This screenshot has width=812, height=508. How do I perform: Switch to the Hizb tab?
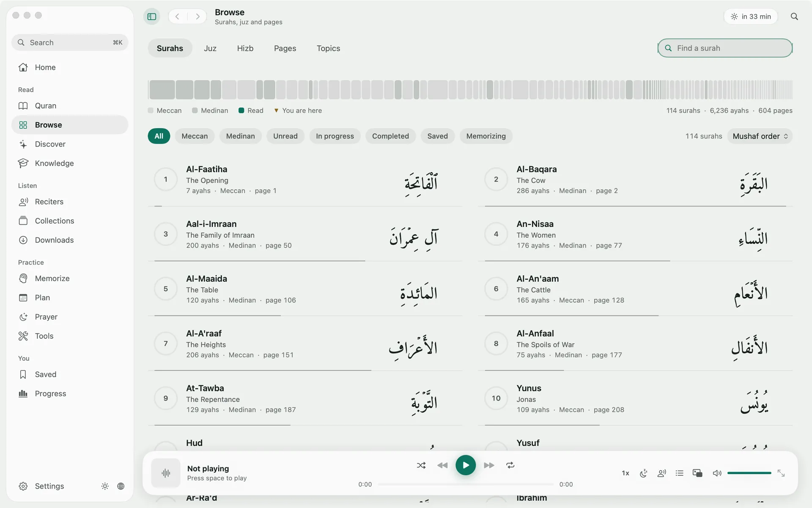click(245, 48)
